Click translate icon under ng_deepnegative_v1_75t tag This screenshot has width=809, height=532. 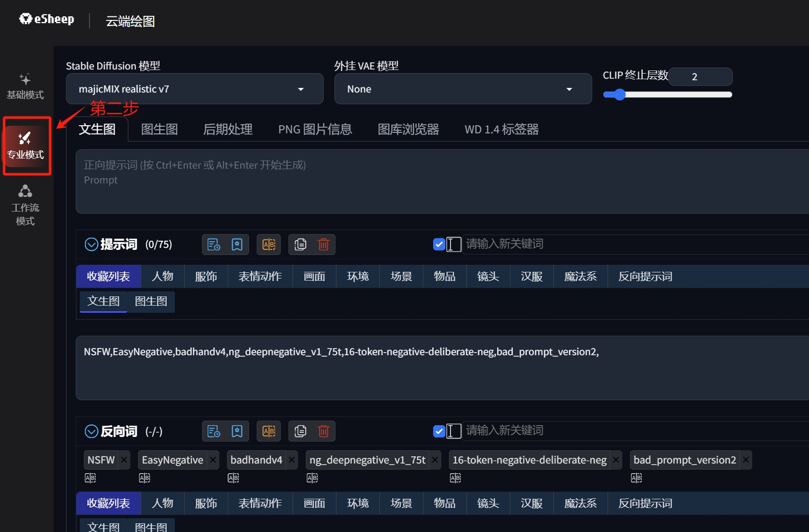pos(312,478)
